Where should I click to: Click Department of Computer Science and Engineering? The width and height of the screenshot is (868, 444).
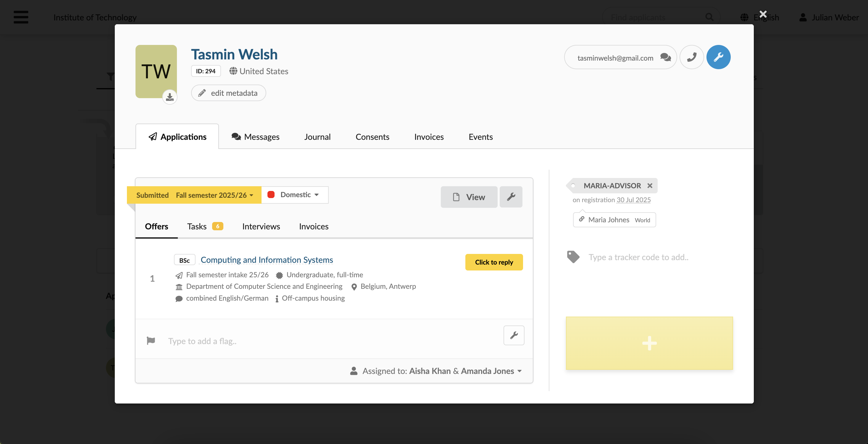point(264,286)
